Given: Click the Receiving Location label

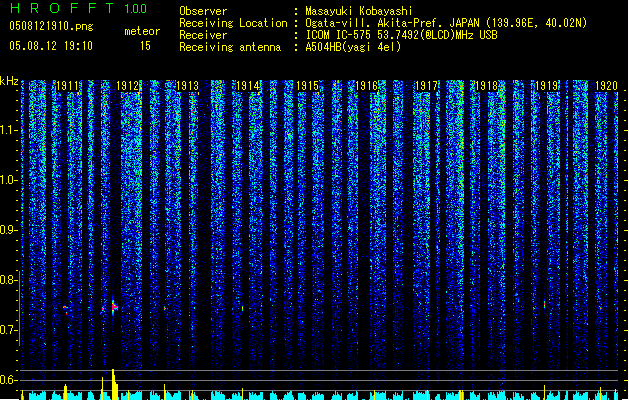Looking at the screenshot, I should pyautogui.click(x=233, y=23).
